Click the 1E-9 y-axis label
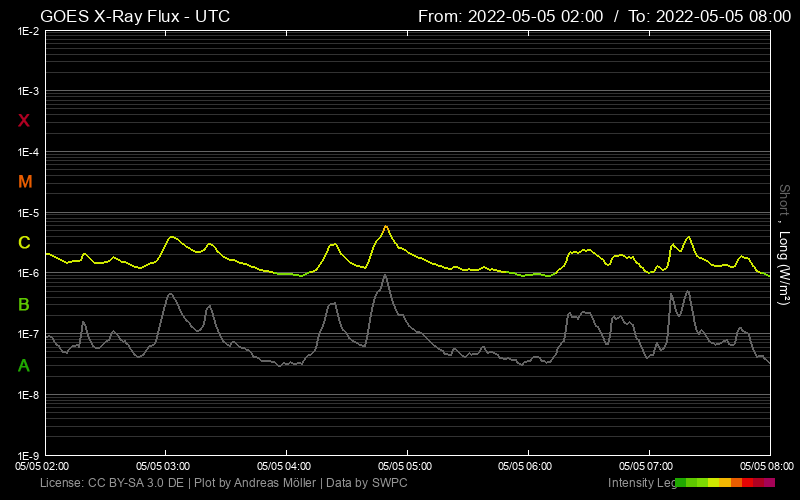Screen dimensions: 800x500 click(x=29, y=456)
